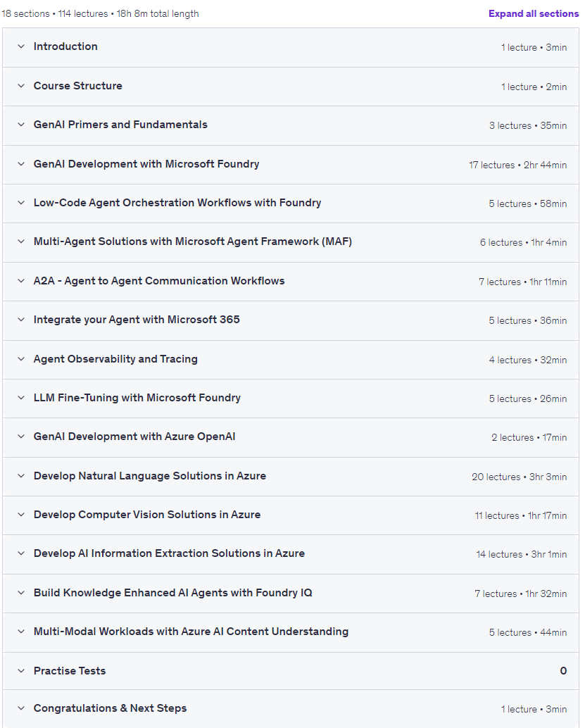Open Develop AI Information Extraction Solutions section
The image size is (585, 728).
[x=291, y=554]
